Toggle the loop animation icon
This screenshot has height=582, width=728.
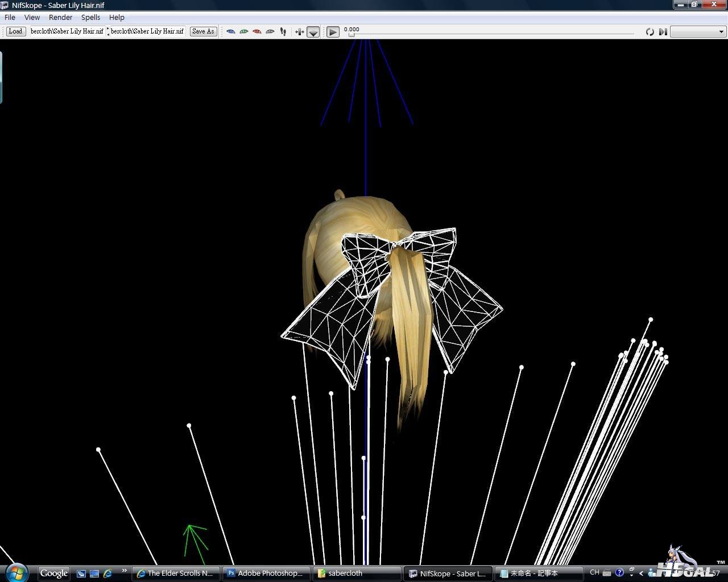pyautogui.click(x=650, y=32)
